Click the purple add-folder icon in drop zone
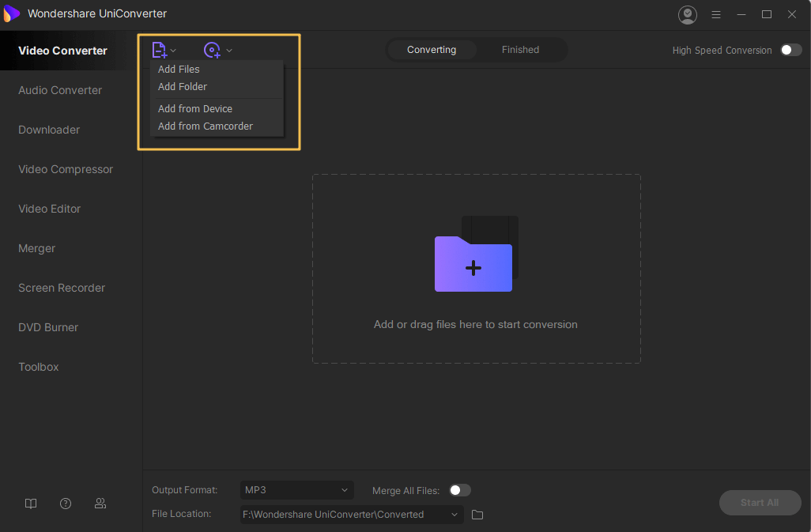The height and width of the screenshot is (532, 811). click(473, 264)
